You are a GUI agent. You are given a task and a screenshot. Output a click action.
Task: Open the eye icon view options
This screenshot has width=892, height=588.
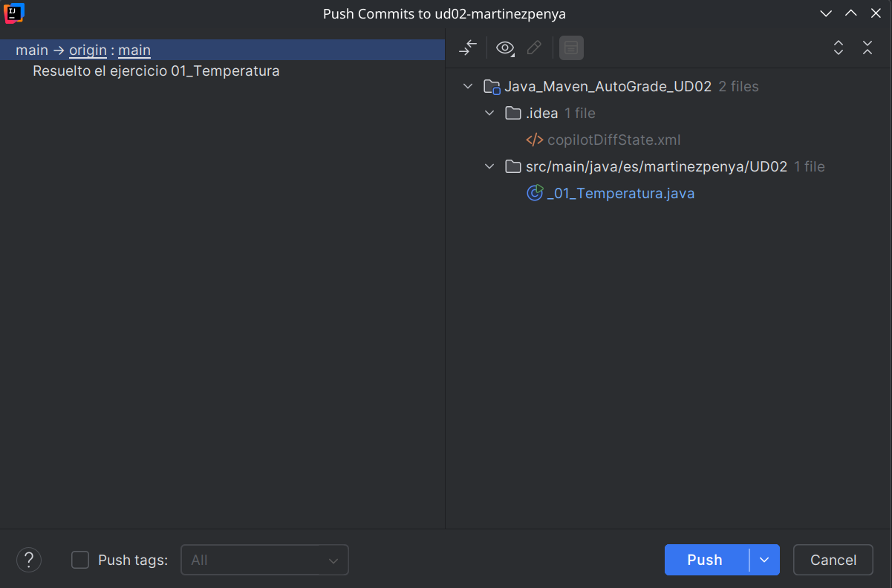pos(505,48)
